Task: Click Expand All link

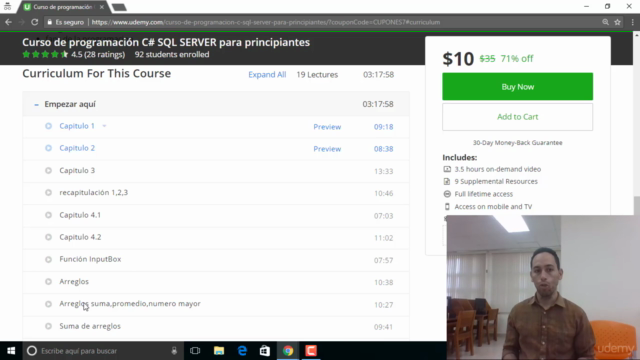Action: 267,75
